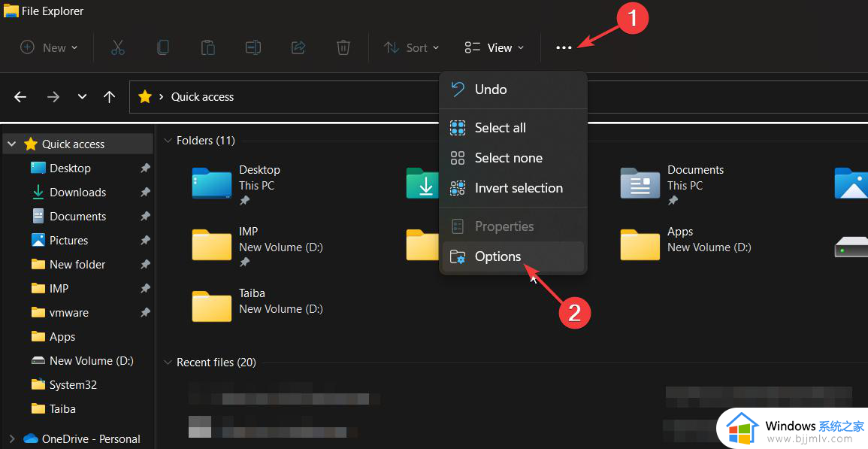This screenshot has width=868, height=449.
Task: Open the Sort dropdown
Action: click(412, 47)
